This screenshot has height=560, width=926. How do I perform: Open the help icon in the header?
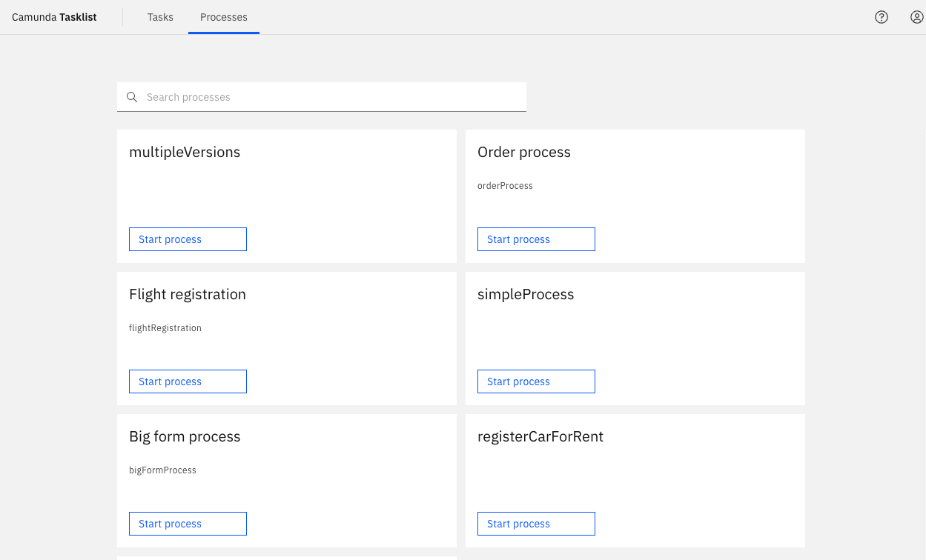[x=881, y=16]
